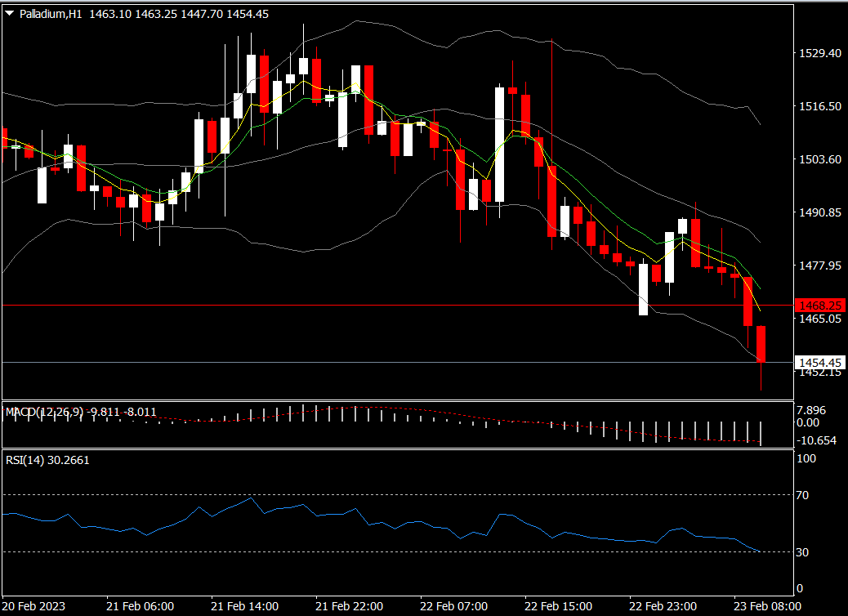Click the 1503.60 price scale value
848x616 pixels.
(819, 159)
